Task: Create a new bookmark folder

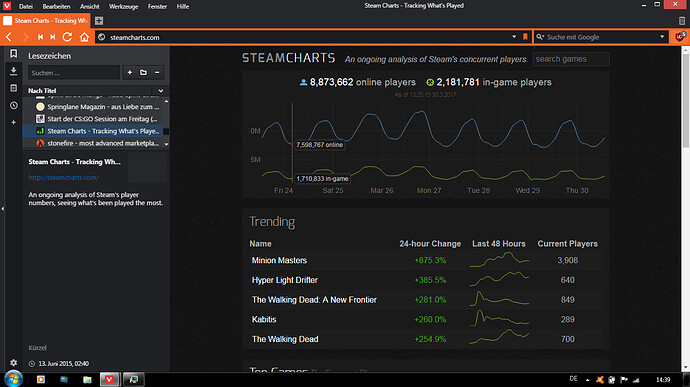Action: [x=143, y=72]
